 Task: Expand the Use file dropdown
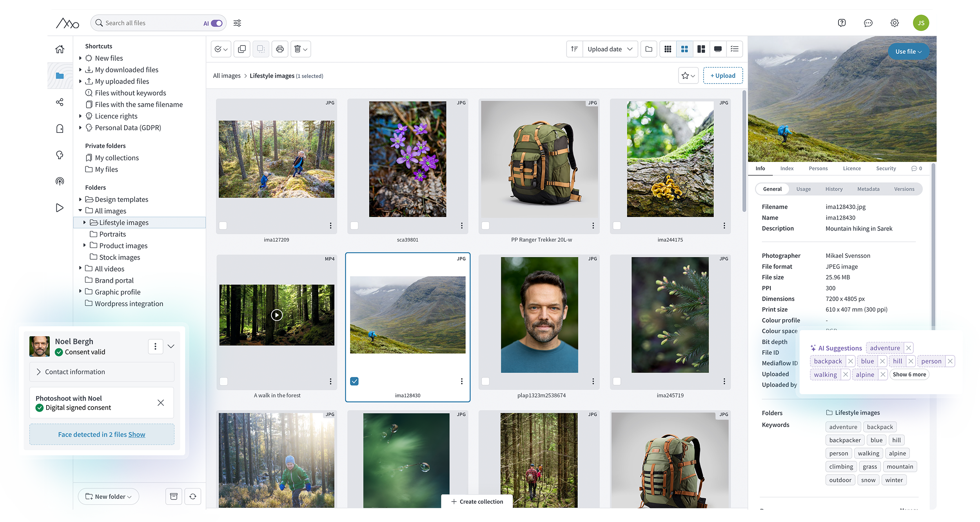[908, 51]
